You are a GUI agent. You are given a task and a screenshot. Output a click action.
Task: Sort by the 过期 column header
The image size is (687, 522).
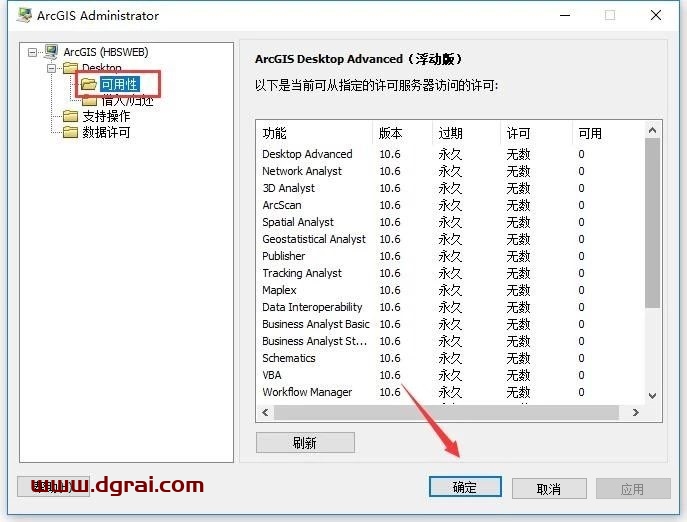466,133
